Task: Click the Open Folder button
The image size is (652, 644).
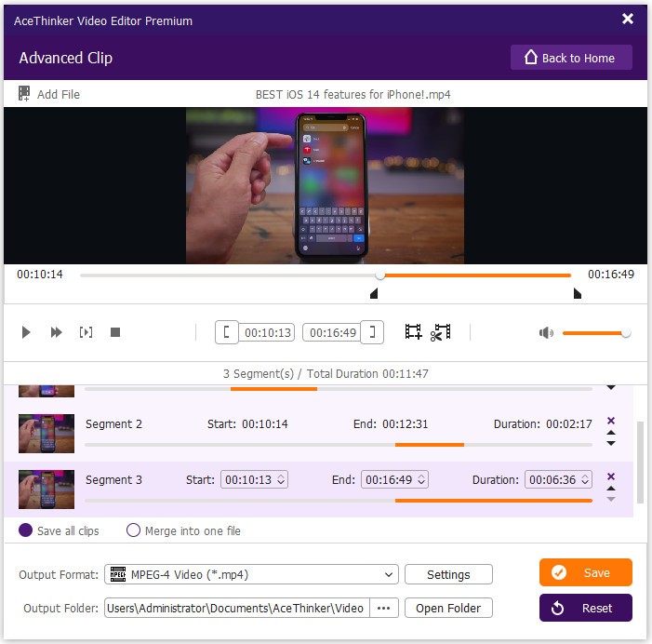Action: tap(448, 609)
